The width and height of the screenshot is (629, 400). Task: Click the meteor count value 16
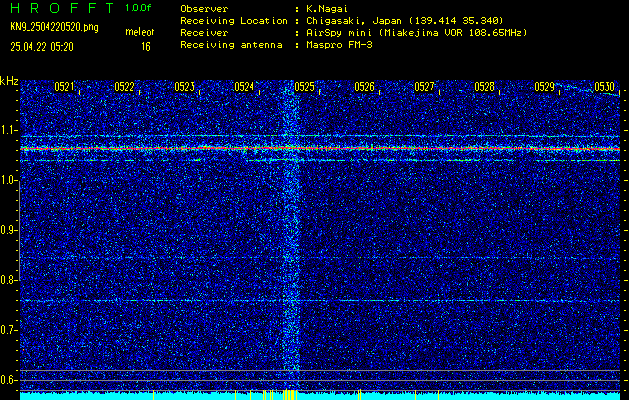[x=146, y=47]
